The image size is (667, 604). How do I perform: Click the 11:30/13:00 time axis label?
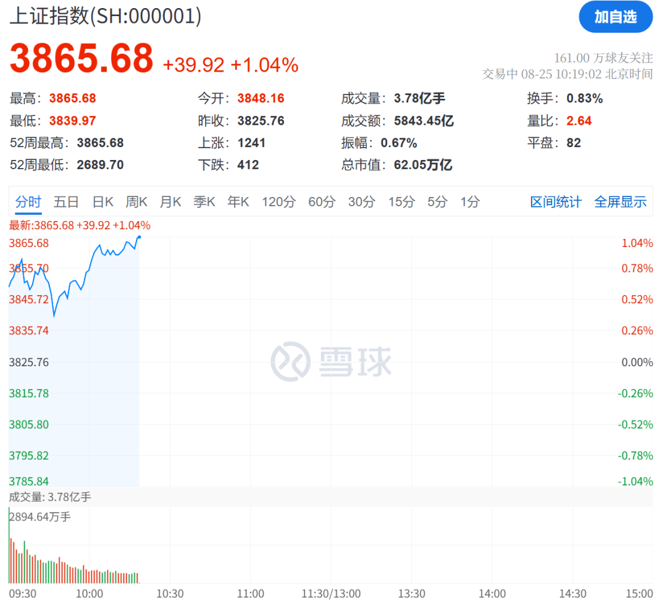(331, 594)
